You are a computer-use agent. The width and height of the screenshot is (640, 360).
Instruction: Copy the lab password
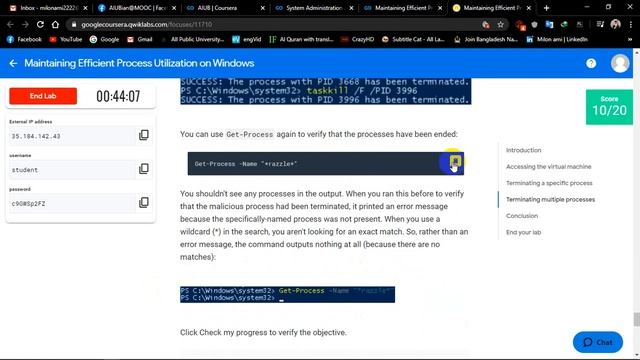pos(144,202)
